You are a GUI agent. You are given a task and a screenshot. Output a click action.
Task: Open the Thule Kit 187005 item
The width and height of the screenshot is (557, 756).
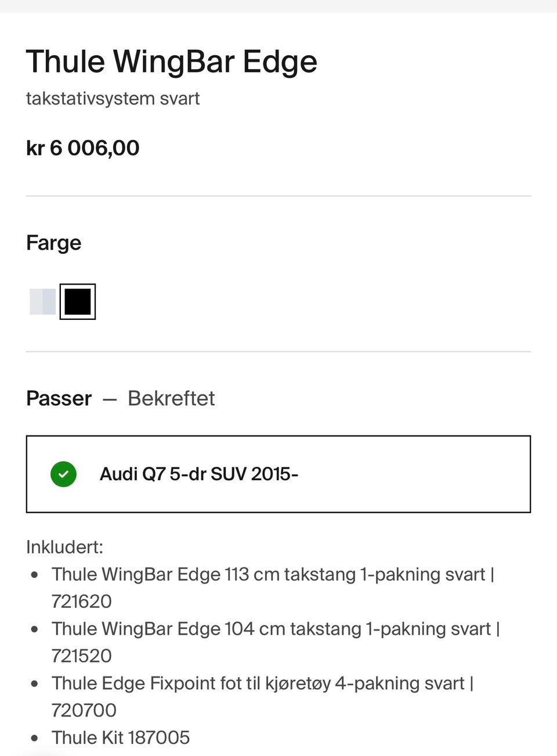click(121, 737)
